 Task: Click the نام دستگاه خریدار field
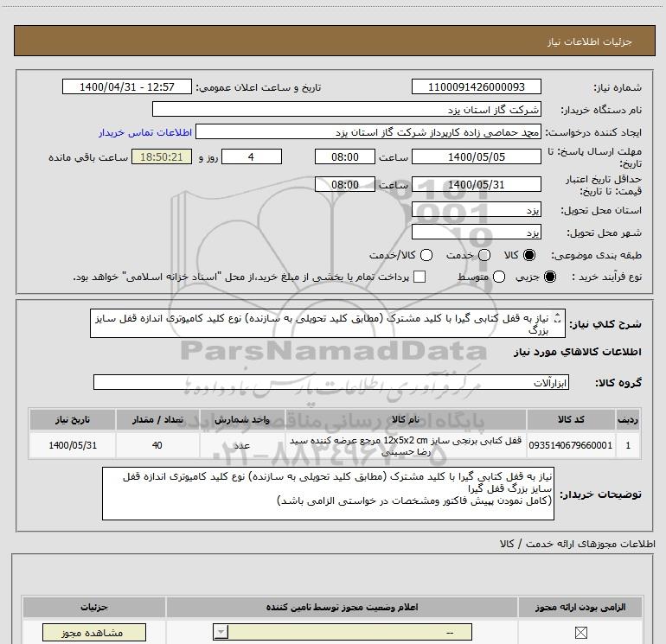pyautogui.click(x=347, y=109)
